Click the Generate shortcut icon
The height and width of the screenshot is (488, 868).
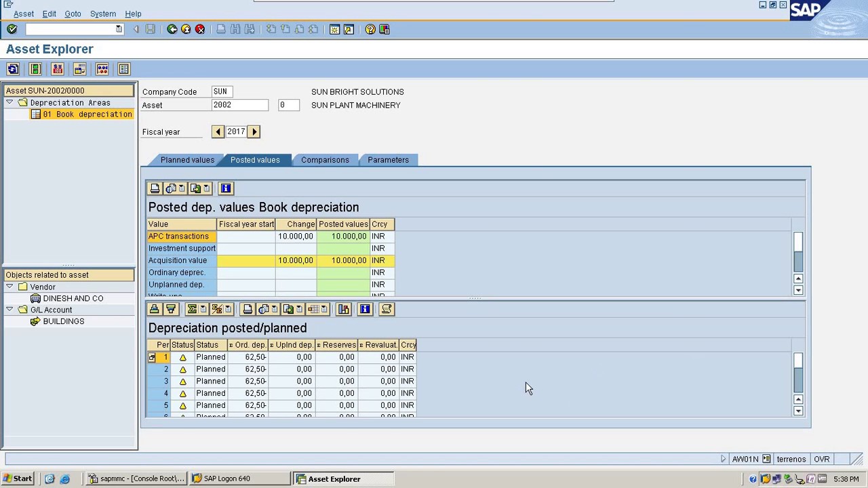[x=349, y=29]
